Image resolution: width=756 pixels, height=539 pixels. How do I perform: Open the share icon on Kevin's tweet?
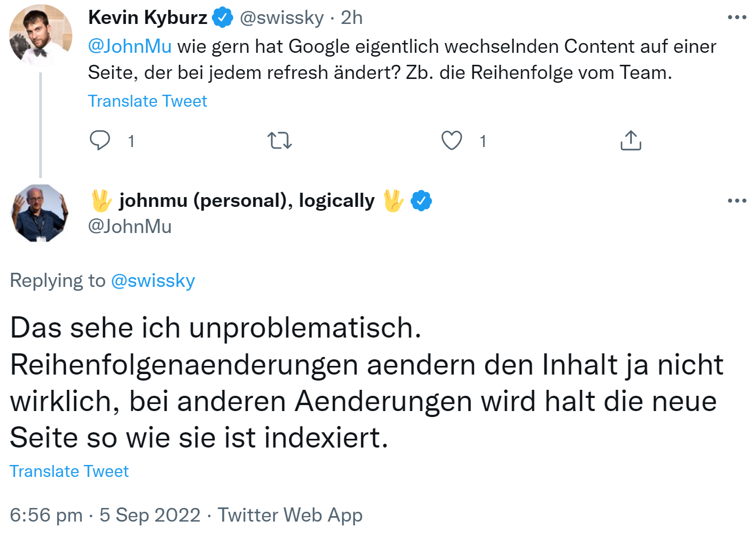[630, 140]
